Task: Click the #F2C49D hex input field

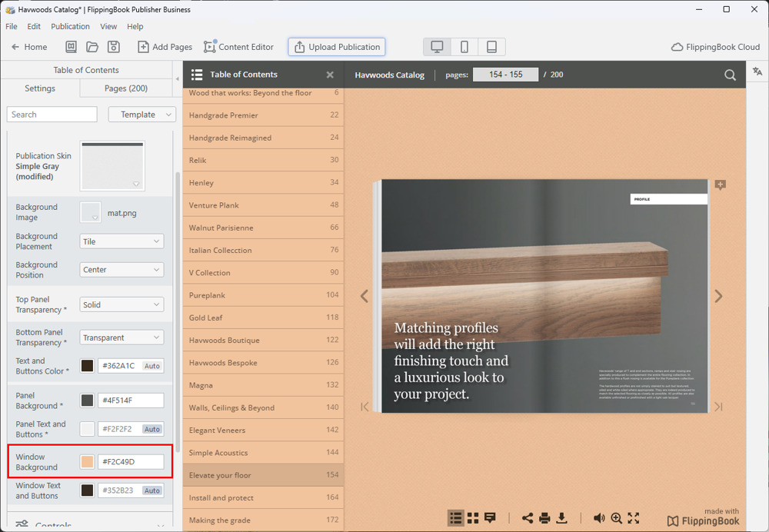Action: 131,462
